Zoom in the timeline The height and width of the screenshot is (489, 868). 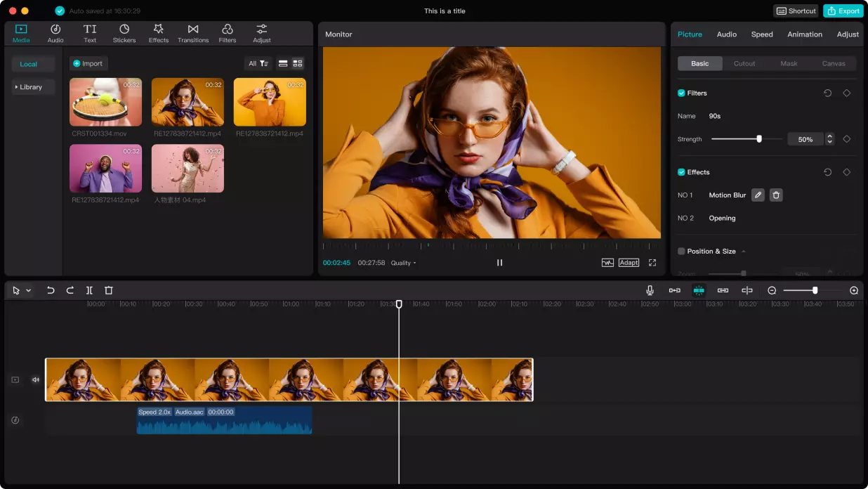(854, 290)
